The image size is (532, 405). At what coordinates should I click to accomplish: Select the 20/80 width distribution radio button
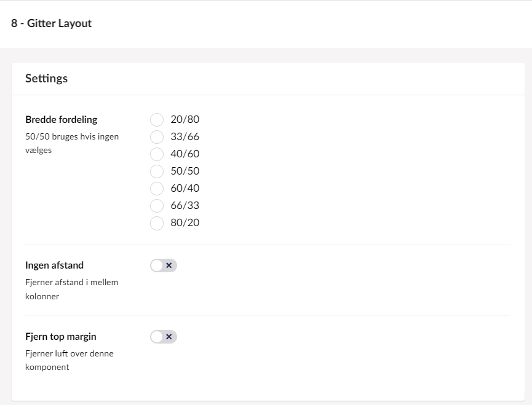pyautogui.click(x=157, y=119)
